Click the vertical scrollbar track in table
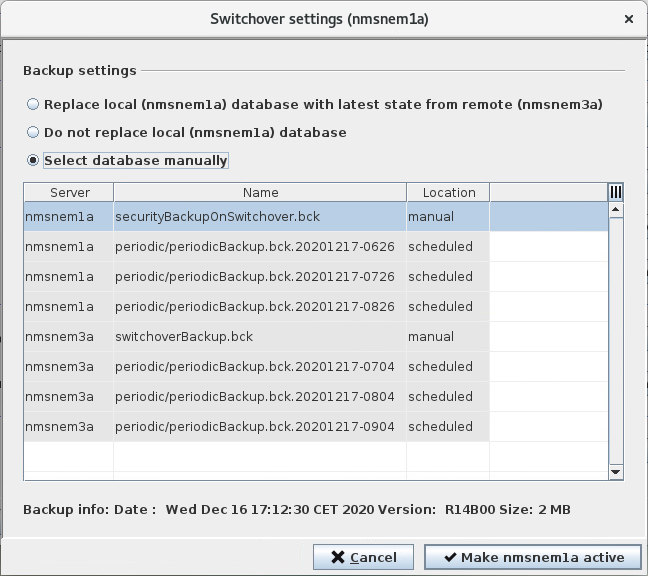This screenshot has height=576, width=648. point(616,340)
